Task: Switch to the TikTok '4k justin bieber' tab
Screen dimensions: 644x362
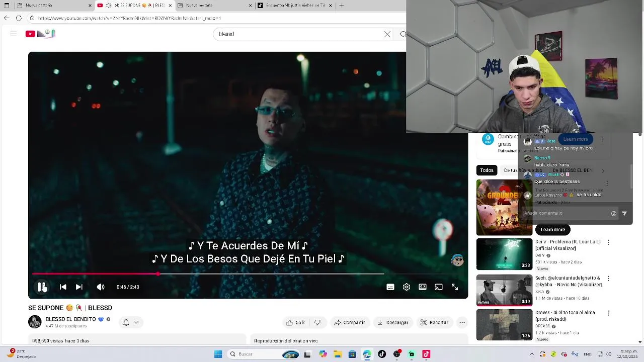Action: tap(294, 6)
